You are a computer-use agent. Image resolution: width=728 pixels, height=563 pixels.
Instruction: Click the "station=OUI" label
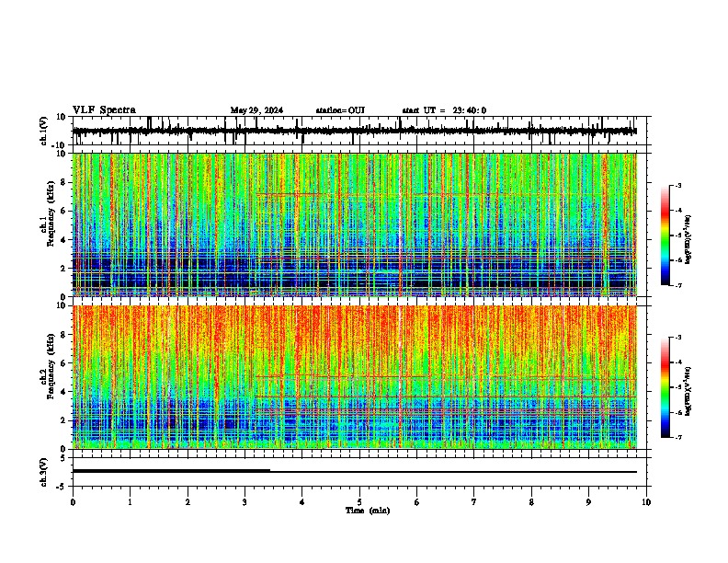click(x=340, y=110)
